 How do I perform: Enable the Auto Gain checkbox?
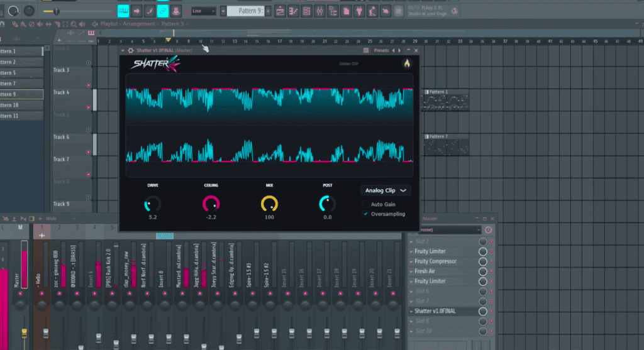[x=365, y=204]
